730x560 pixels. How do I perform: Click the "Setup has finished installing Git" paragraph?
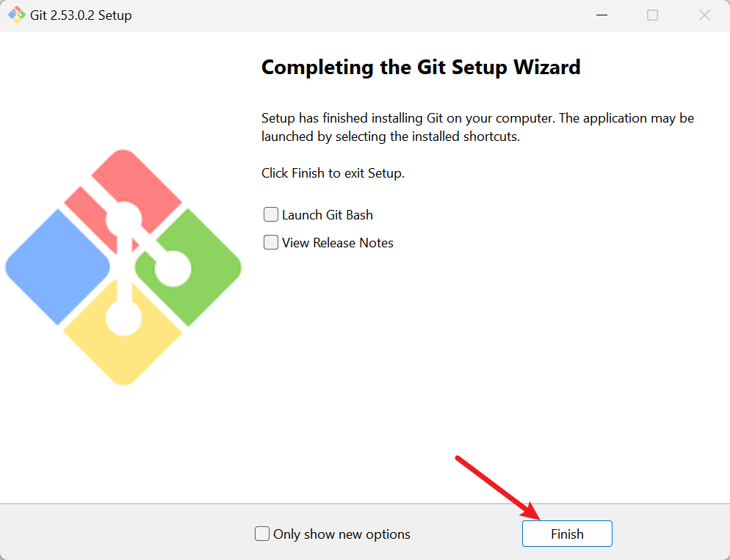point(477,127)
